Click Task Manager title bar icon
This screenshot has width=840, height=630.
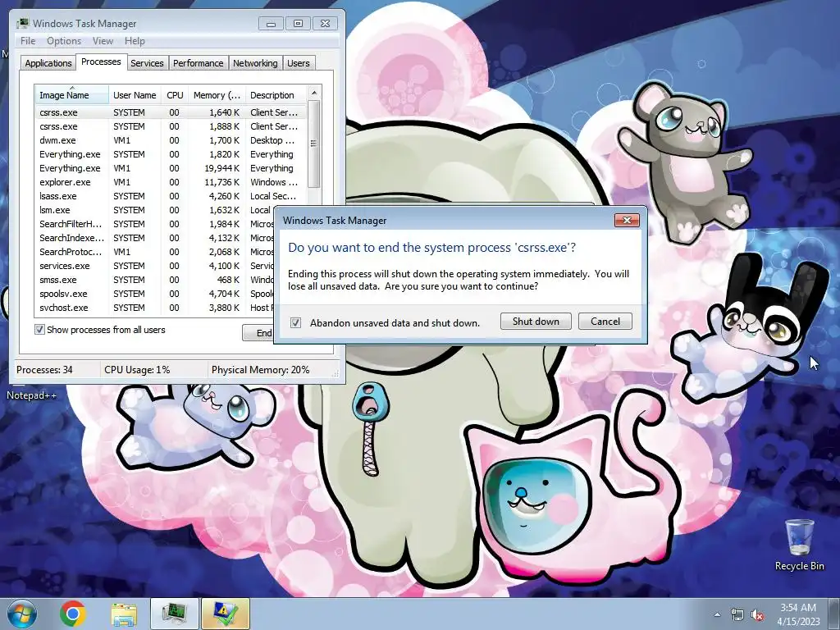tap(22, 24)
